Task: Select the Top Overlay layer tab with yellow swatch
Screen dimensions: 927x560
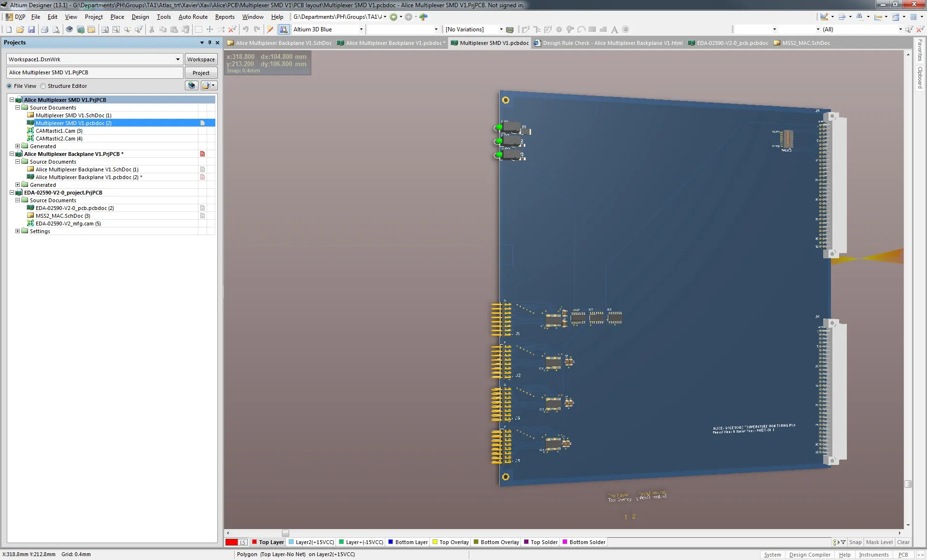Action: coord(451,542)
